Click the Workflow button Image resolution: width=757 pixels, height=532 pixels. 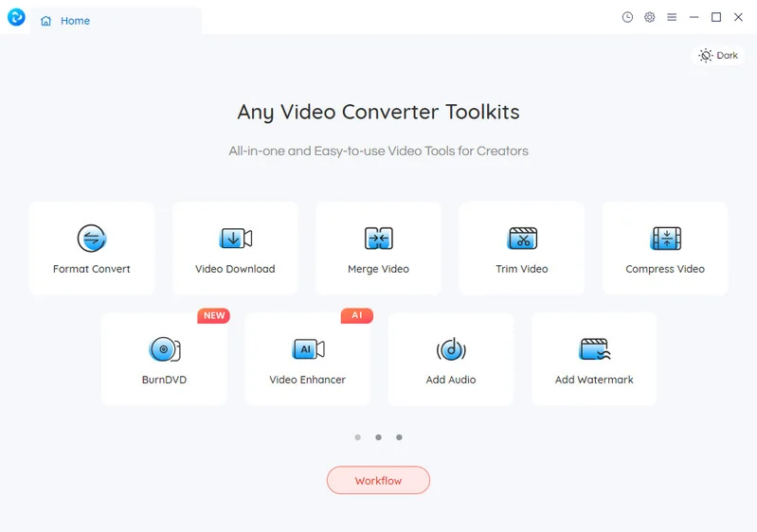379,480
